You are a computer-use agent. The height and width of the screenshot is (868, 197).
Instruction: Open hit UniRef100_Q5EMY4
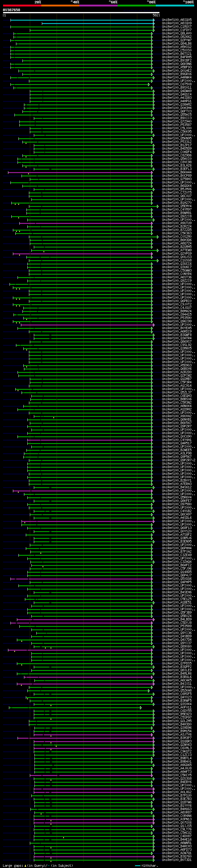click(x=177, y=206)
